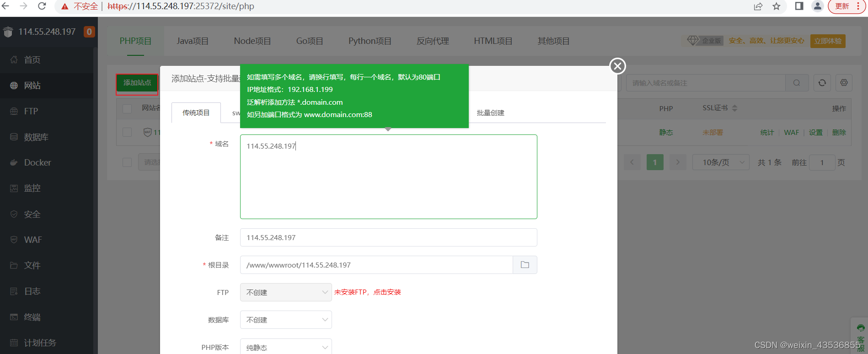The height and width of the screenshot is (354, 868).
Task: Sort by the SSL证书 column arrows
Action: coord(734,108)
